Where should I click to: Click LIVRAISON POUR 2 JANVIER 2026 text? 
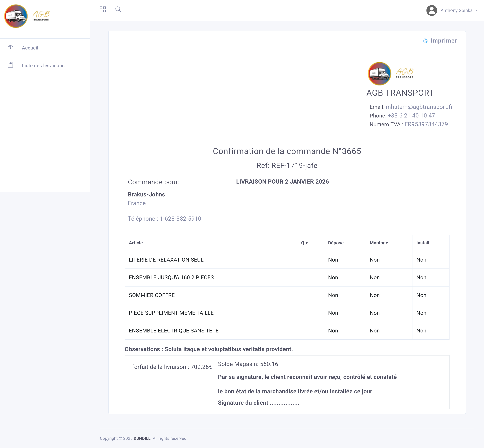pos(282,182)
